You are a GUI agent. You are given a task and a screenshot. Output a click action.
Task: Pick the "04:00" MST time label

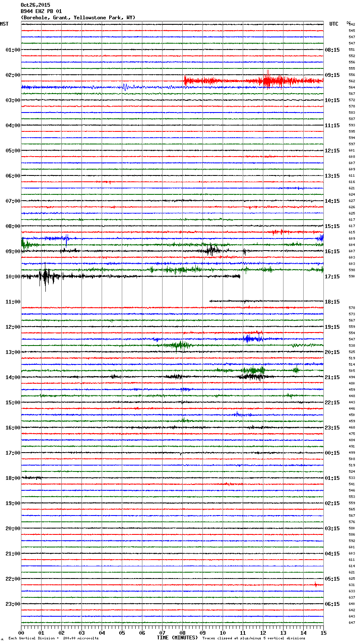[x=13, y=126]
